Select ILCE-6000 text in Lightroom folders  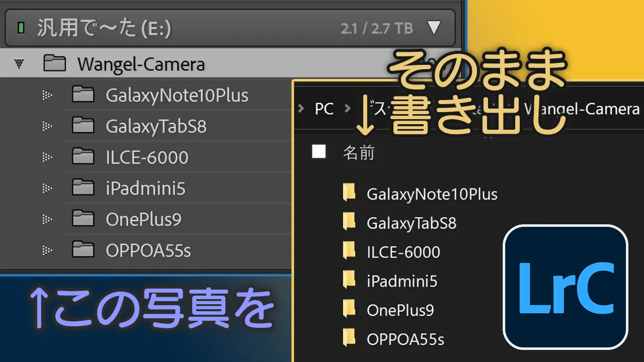coord(147,157)
